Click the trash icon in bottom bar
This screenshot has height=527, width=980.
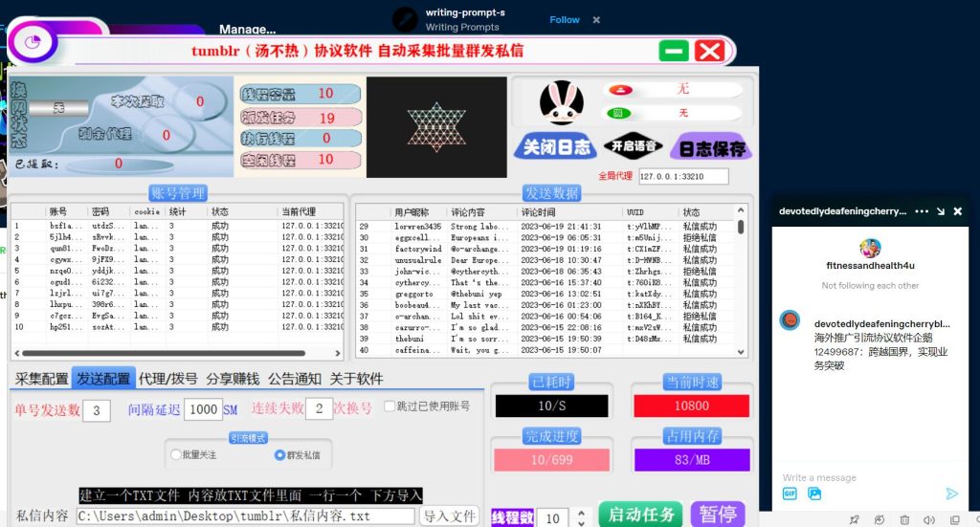click(x=904, y=519)
